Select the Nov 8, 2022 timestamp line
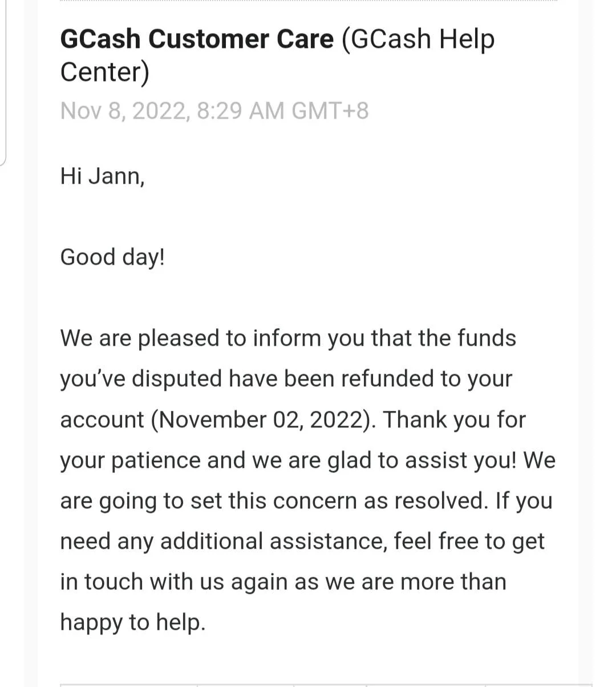 click(214, 111)
